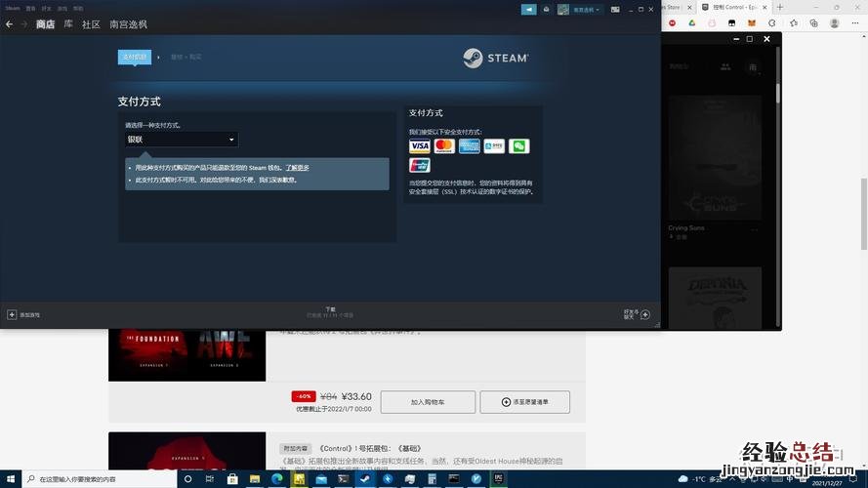
Task: Click the add game plus icon
Action: click(x=12, y=315)
